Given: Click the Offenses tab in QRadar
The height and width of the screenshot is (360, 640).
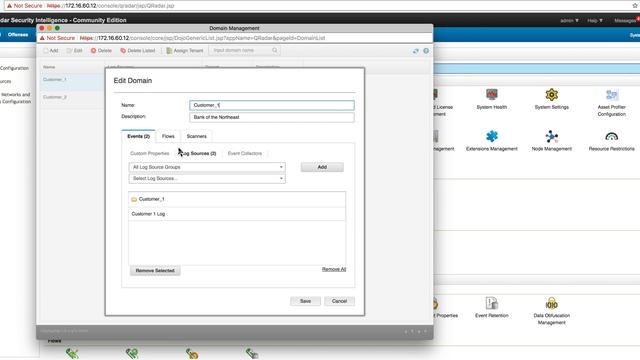Looking at the screenshot, I should (x=18, y=35).
